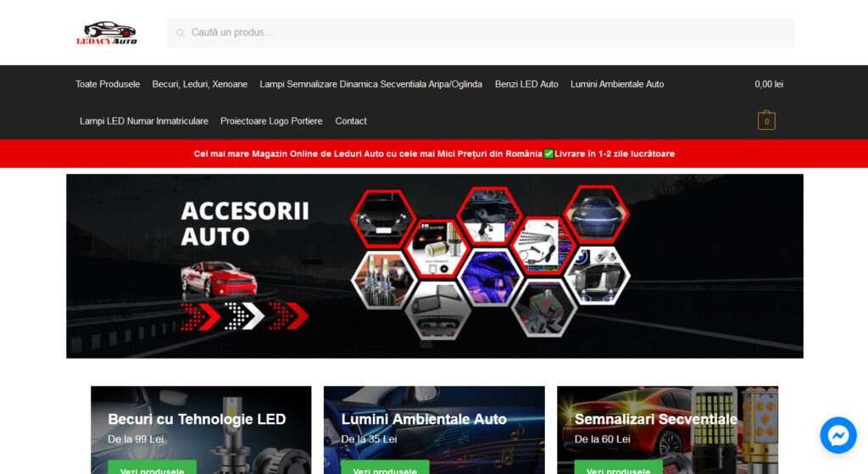Type in the 'Caută un produs' search field
This screenshot has width=868, height=474.
(x=483, y=33)
